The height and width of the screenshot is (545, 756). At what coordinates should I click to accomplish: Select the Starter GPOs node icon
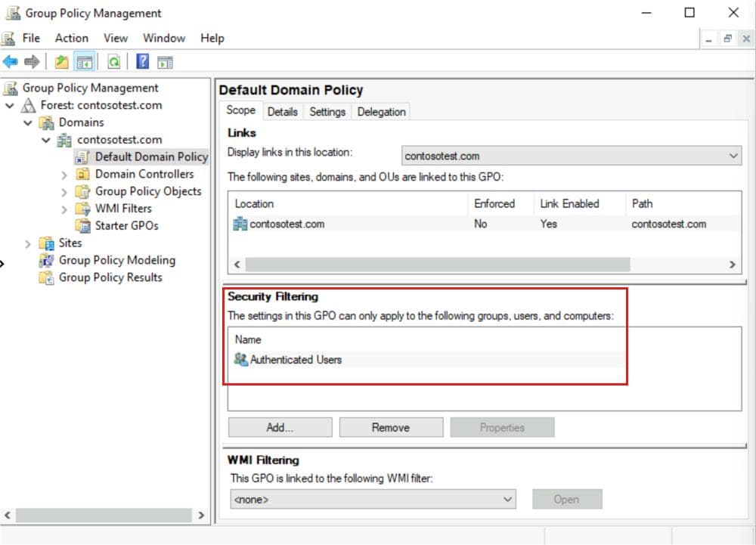(82, 225)
